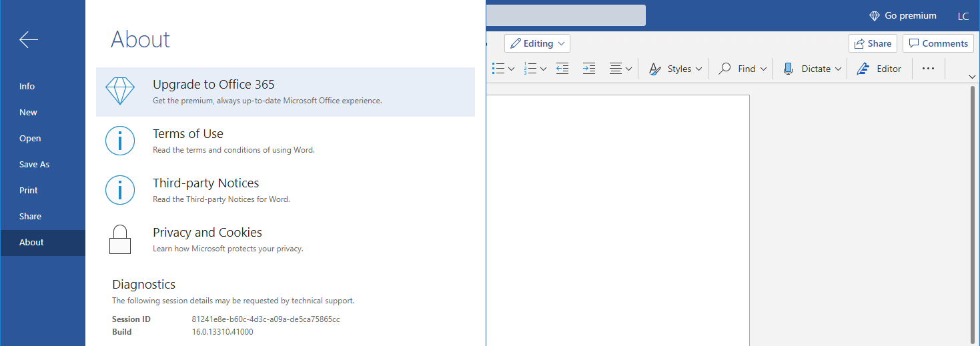Click the "Build" label

pyautogui.click(x=122, y=332)
